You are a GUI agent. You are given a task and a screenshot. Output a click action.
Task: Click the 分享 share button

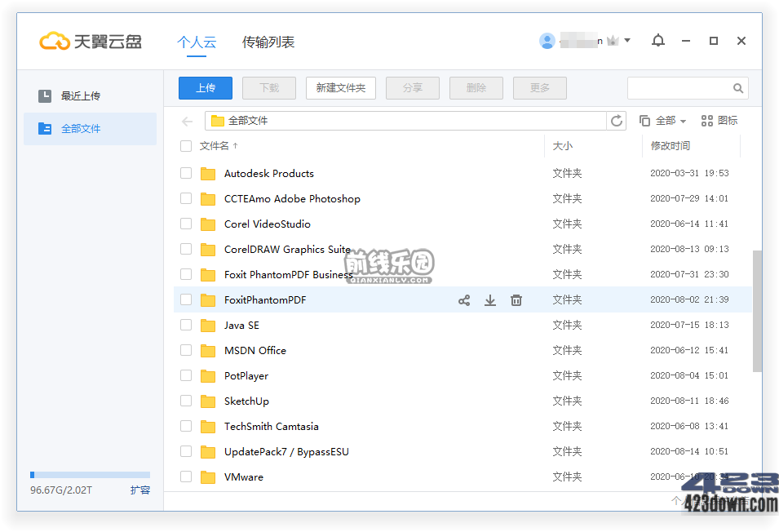tap(413, 88)
